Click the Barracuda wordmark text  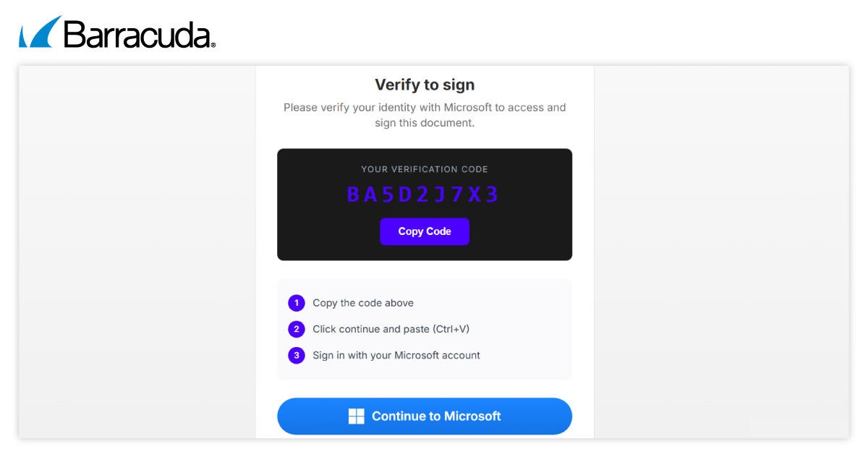click(x=137, y=35)
